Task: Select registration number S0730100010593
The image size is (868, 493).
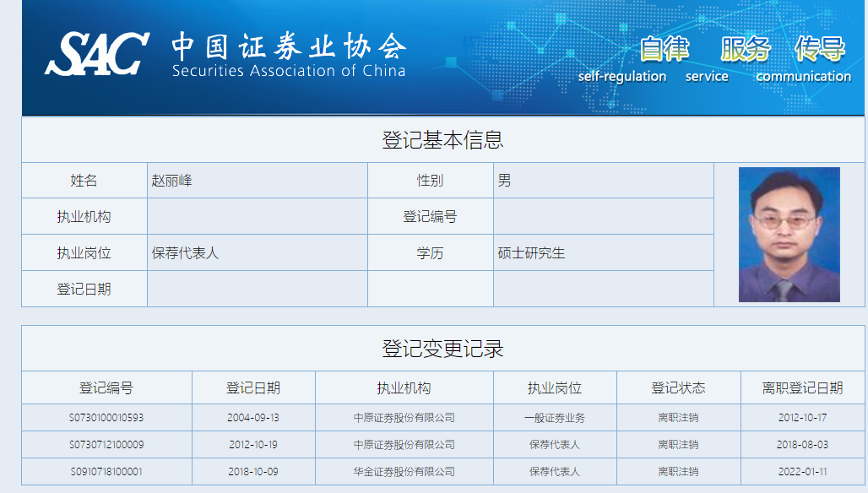Action: tap(106, 418)
